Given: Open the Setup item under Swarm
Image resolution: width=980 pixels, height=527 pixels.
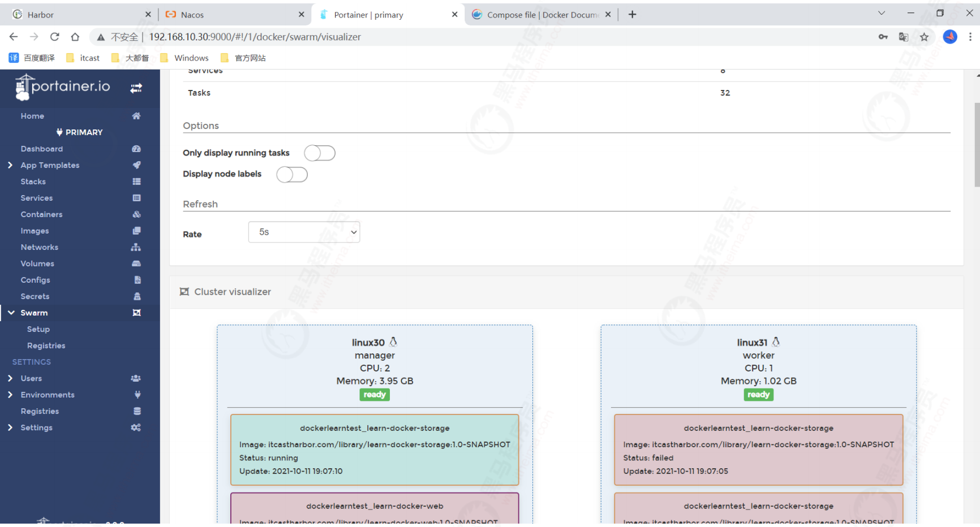Looking at the screenshot, I should pyautogui.click(x=38, y=329).
